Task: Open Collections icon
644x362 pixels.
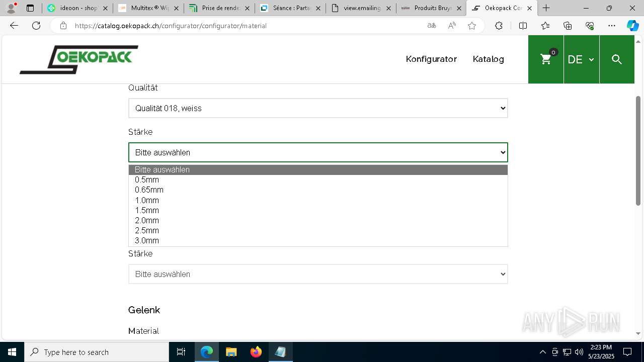Action: pos(568,26)
